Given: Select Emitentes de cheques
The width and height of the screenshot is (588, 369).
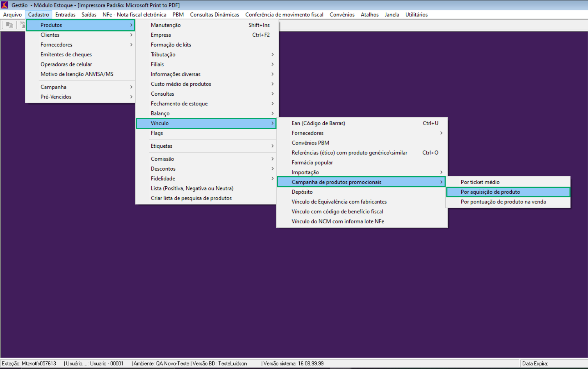Looking at the screenshot, I should 80,55.
